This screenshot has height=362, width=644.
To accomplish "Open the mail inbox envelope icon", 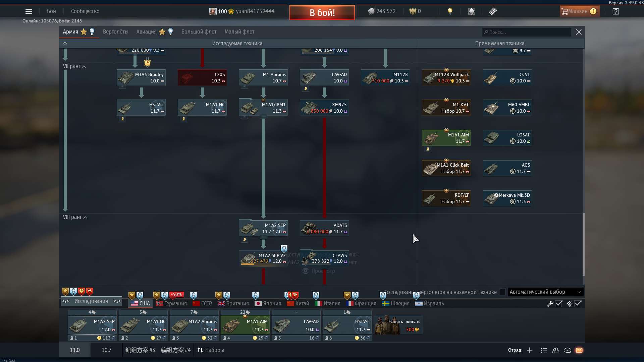I will (579, 350).
